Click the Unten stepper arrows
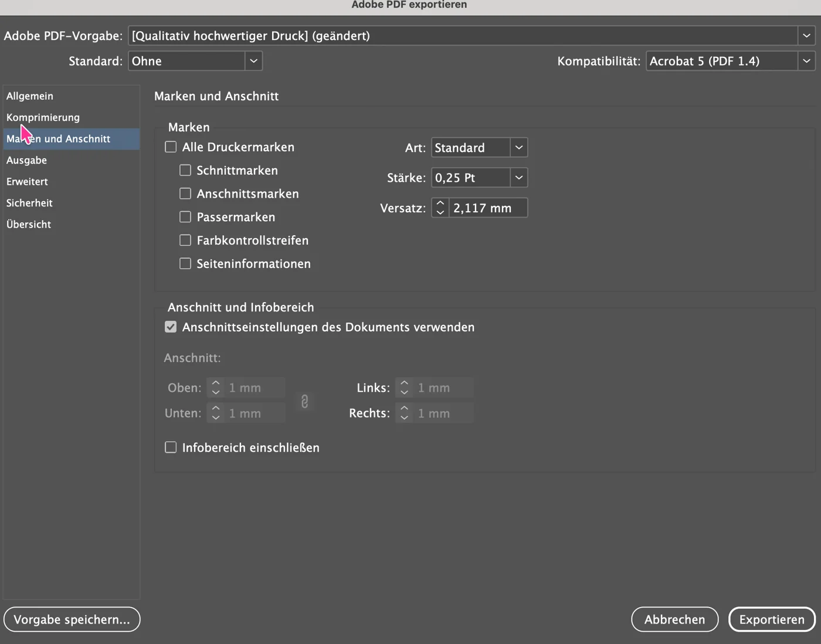This screenshot has height=644, width=821. [x=216, y=413]
